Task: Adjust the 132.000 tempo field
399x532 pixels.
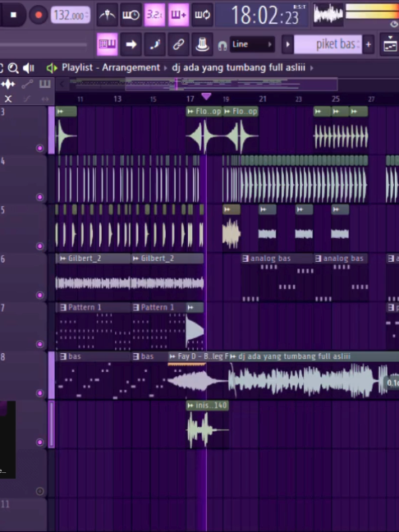Action: (71, 16)
